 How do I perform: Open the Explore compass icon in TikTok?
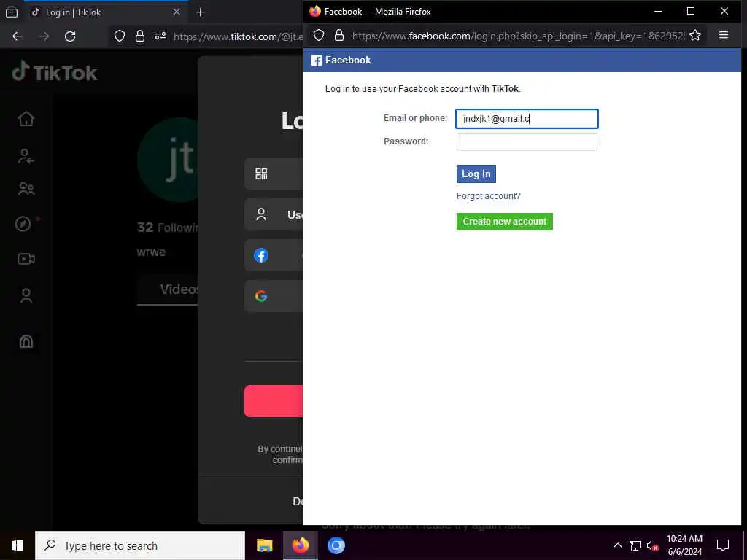click(x=23, y=224)
